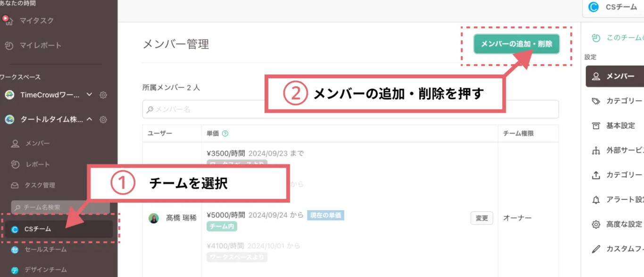This screenshot has width=644, height=277.
Task: Click 高橋 瑞稀 user avatar
Action: 154,218
